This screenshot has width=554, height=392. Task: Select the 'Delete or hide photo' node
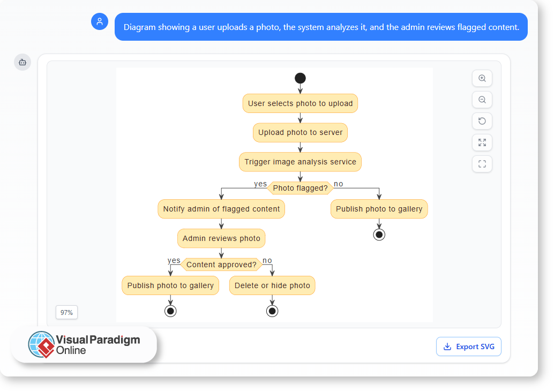(272, 285)
